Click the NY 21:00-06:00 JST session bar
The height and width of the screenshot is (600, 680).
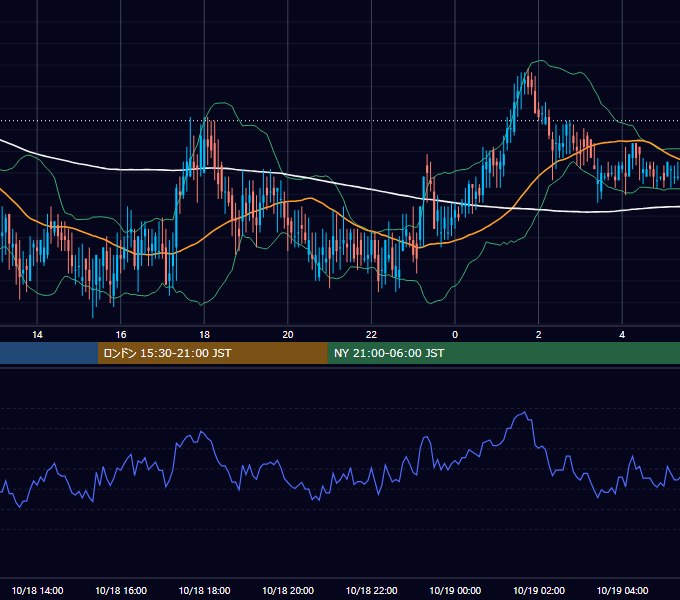(x=503, y=353)
